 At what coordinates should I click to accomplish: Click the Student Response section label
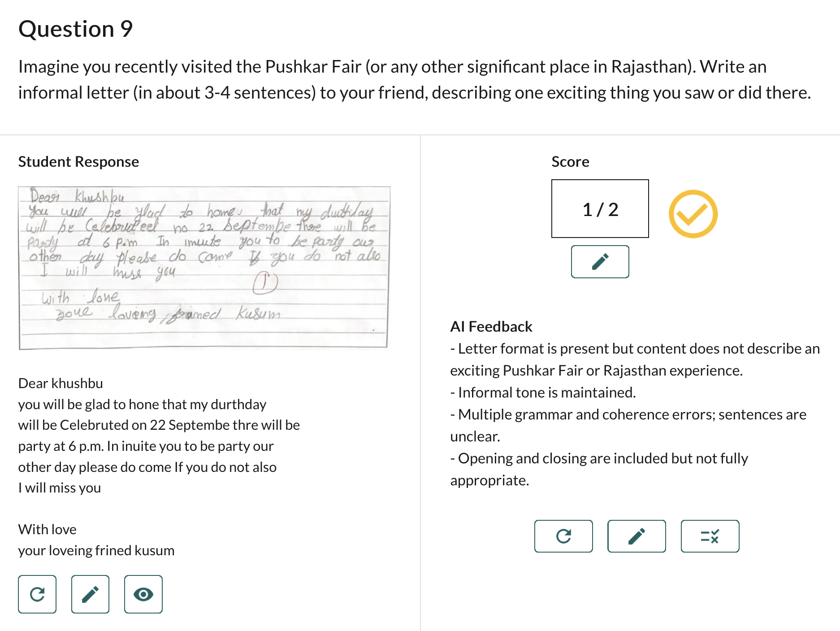click(x=78, y=161)
